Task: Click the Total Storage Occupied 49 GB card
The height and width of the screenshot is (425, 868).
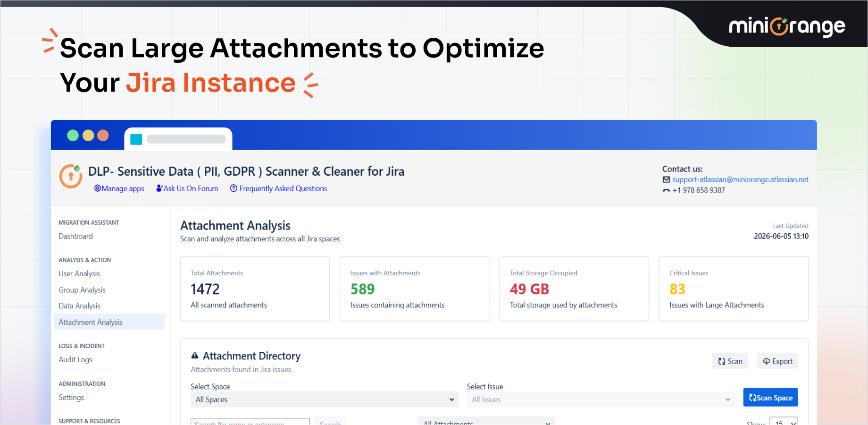Action: click(574, 289)
